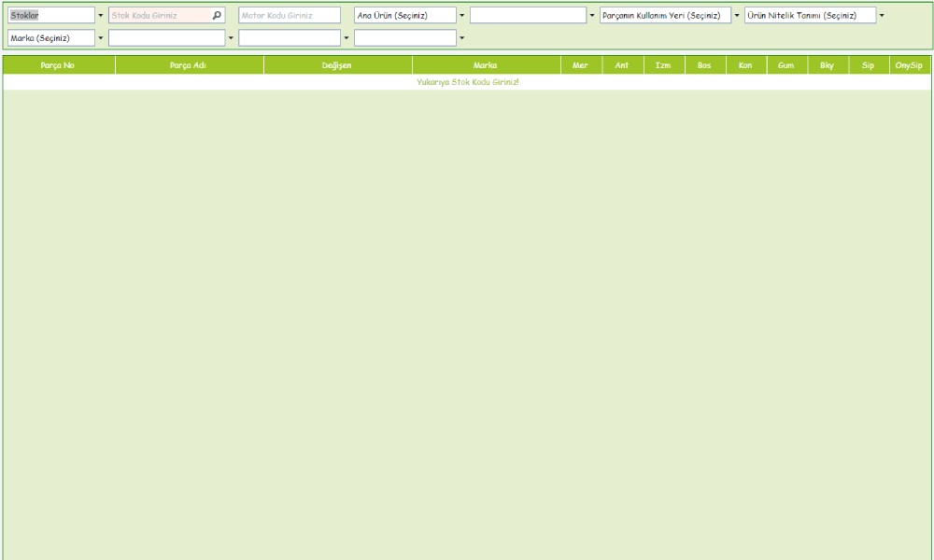
Task: Click the Marka column header in table
Action: coord(486,65)
